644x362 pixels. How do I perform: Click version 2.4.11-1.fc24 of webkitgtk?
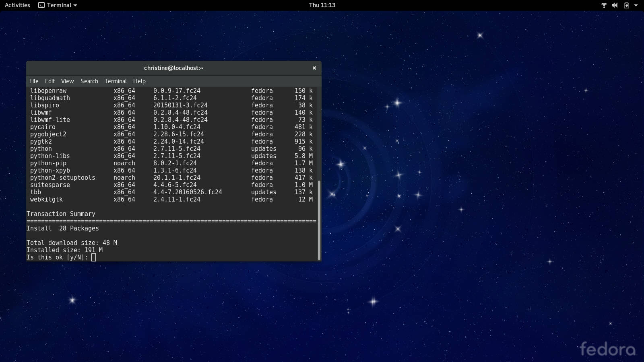[177, 200]
